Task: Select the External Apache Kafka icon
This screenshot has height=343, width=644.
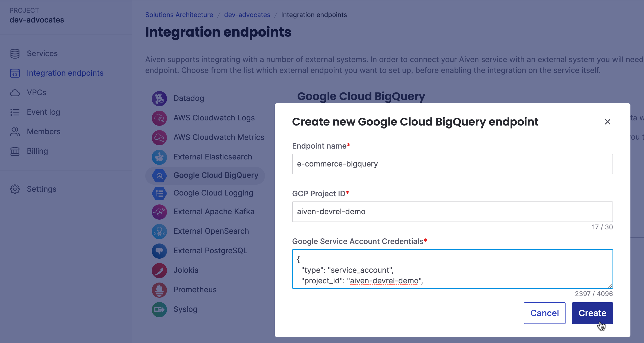Action: (159, 212)
